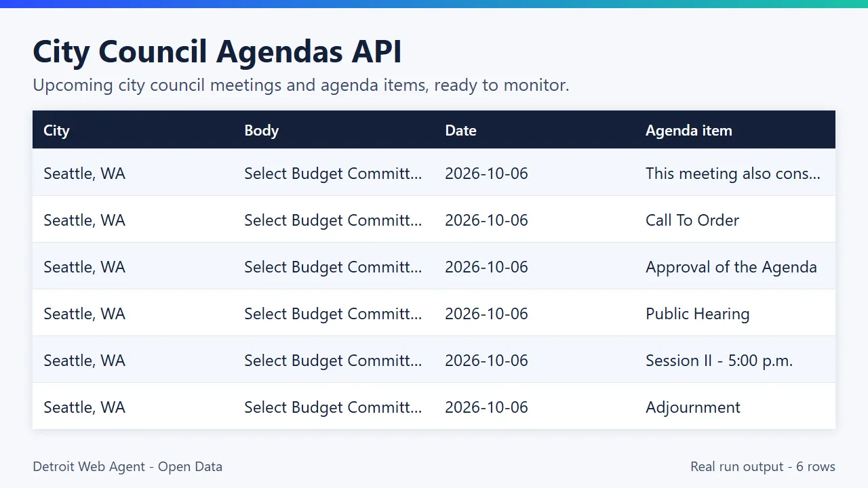Select the 'Session II - 5:00 p.m.' cell
Viewport: 868px width, 488px height.
pyautogui.click(x=719, y=360)
